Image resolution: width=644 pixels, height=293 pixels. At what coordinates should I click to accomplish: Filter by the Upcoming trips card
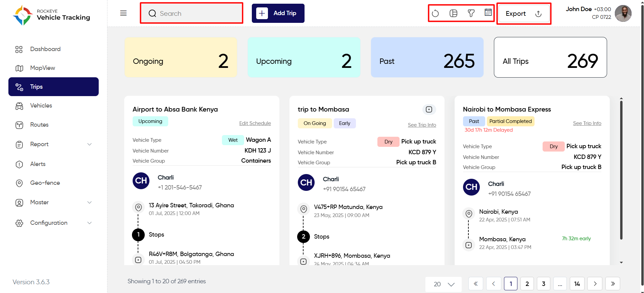304,57
